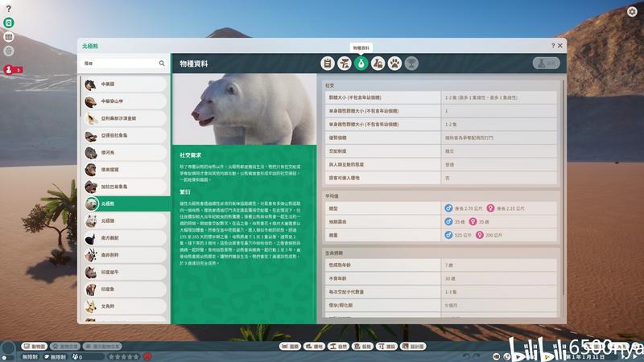Click the guest count icon in bottom bar

[x=76, y=357]
